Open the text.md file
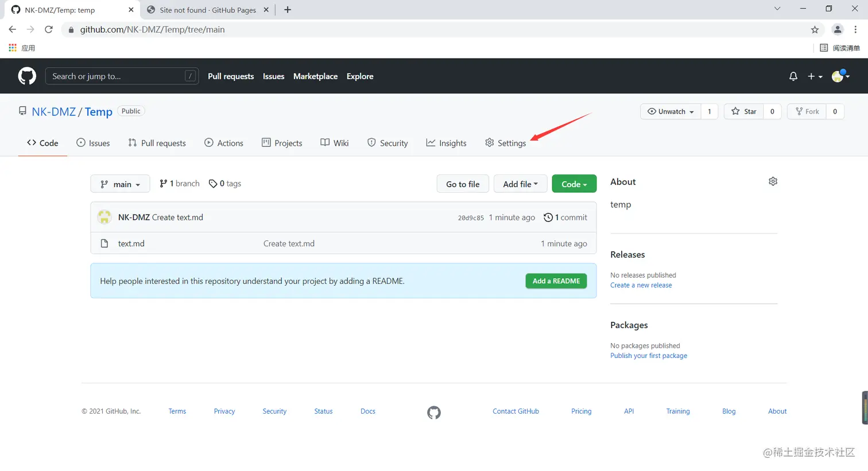The width and height of the screenshot is (868, 471). click(131, 243)
